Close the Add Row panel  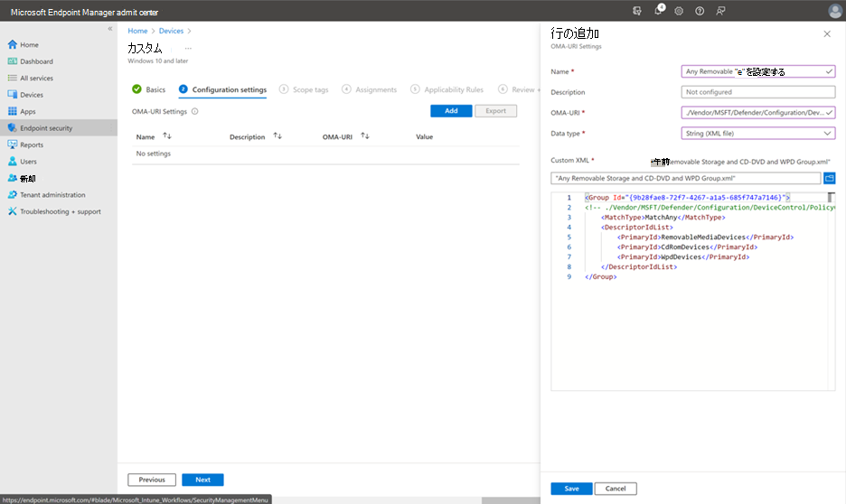[x=827, y=34]
